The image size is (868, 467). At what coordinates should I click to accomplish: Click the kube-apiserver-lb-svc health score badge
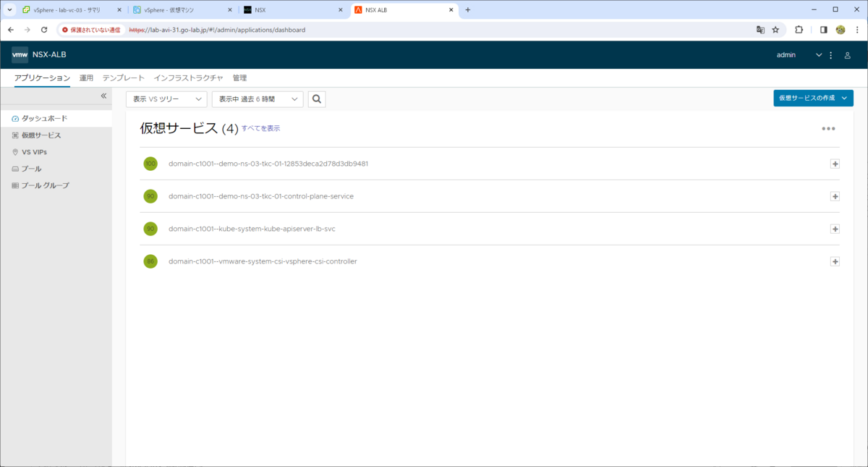[150, 229]
